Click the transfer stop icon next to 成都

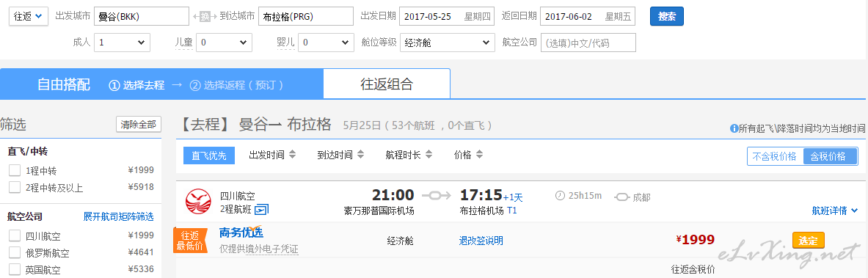click(623, 196)
